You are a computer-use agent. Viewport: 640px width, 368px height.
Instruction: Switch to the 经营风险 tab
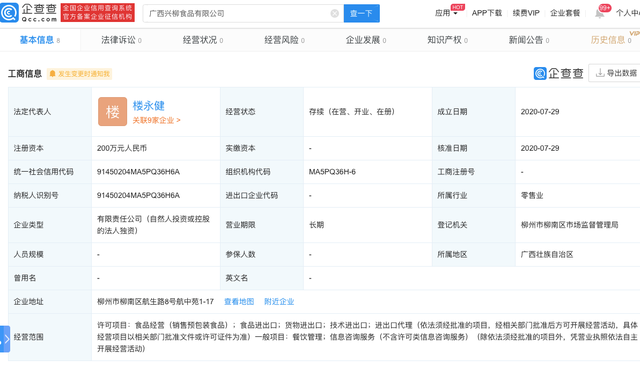284,40
